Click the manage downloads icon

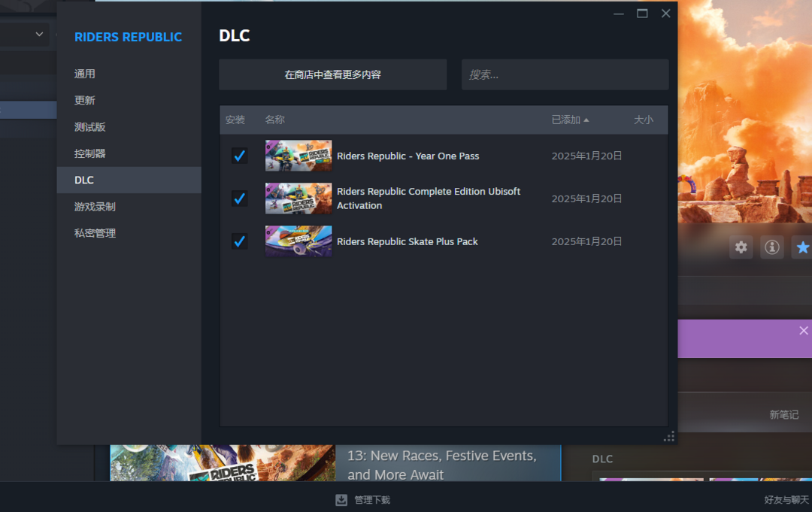pos(341,500)
